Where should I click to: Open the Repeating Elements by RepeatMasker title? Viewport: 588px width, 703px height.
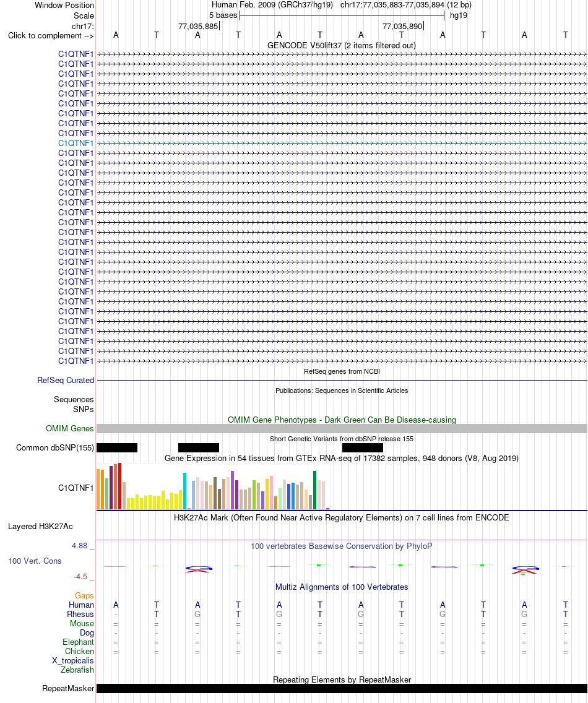tap(342, 679)
